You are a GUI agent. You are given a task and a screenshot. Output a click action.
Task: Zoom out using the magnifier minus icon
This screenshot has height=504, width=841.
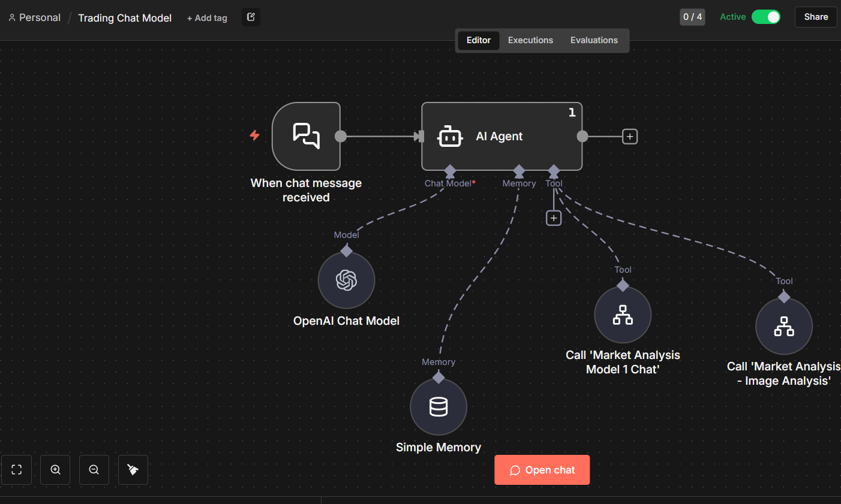[x=94, y=469]
